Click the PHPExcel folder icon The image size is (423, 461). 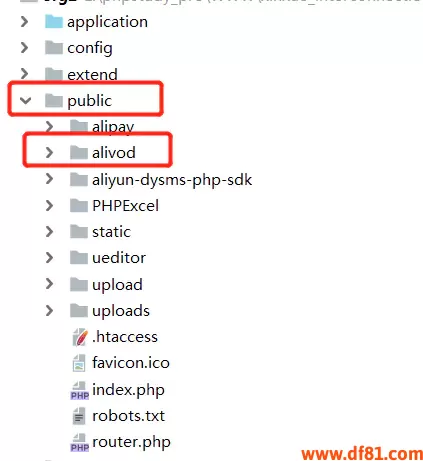click(x=79, y=206)
